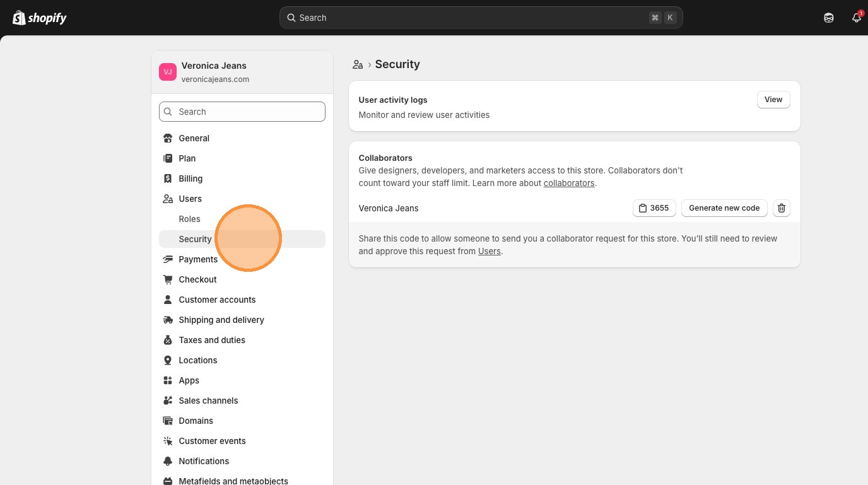Click the Apps grid icon
Image resolution: width=868 pixels, height=485 pixels.
coord(168,380)
